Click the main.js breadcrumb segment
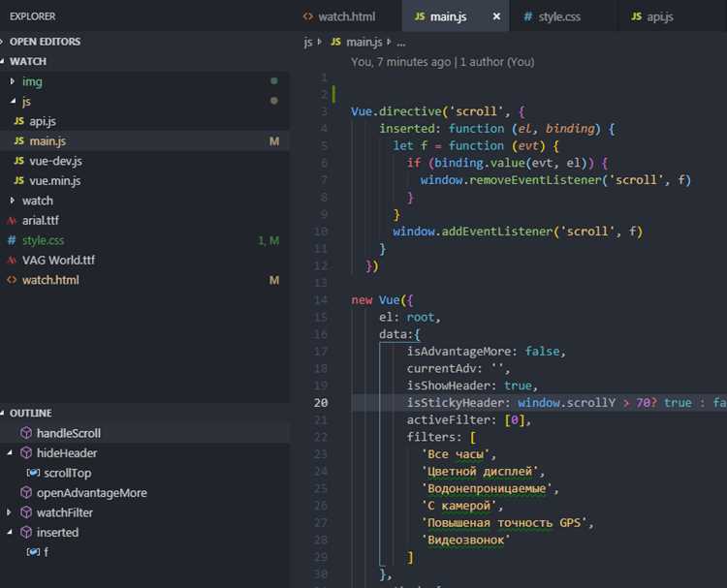727x588 pixels. click(357, 43)
